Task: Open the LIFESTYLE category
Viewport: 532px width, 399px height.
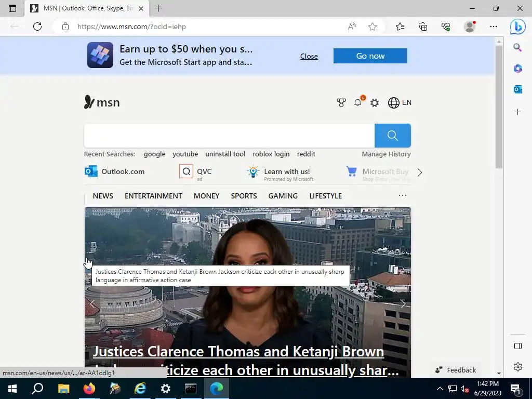Action: pyautogui.click(x=326, y=196)
